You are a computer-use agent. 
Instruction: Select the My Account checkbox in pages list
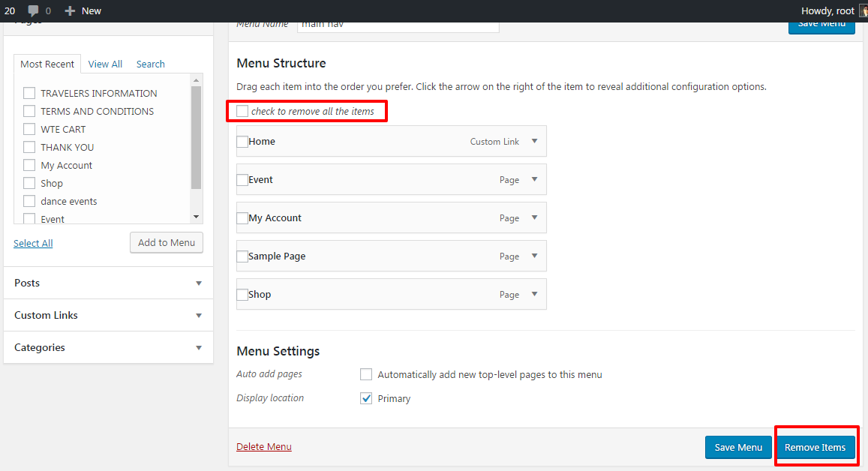pos(29,165)
